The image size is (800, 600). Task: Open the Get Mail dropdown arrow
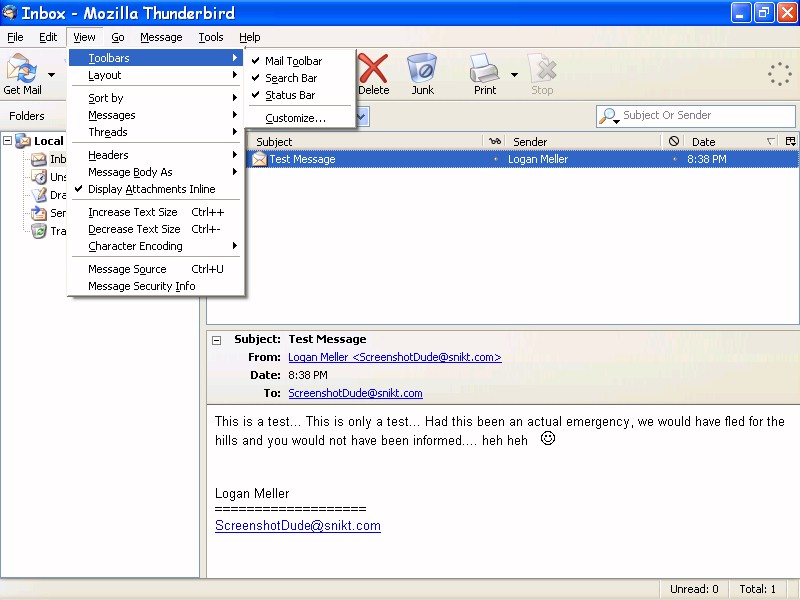click(52, 75)
